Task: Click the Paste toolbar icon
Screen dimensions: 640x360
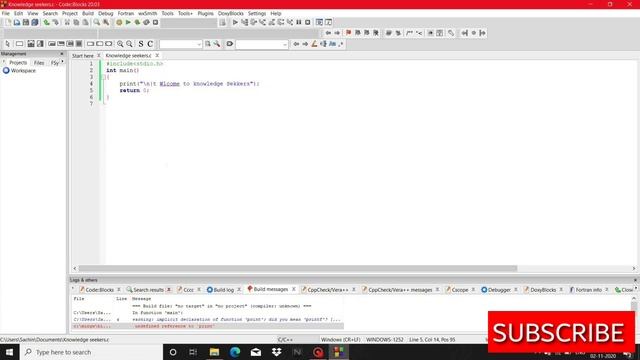Action: point(85,22)
